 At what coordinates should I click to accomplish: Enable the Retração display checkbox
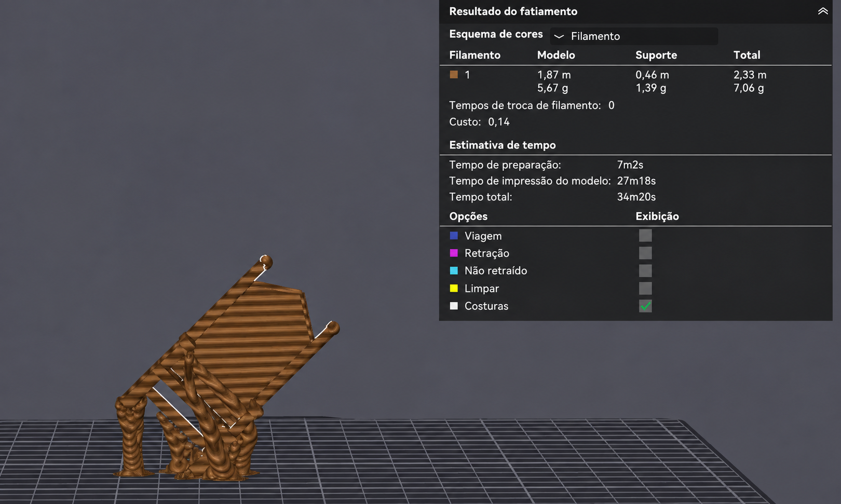645,253
